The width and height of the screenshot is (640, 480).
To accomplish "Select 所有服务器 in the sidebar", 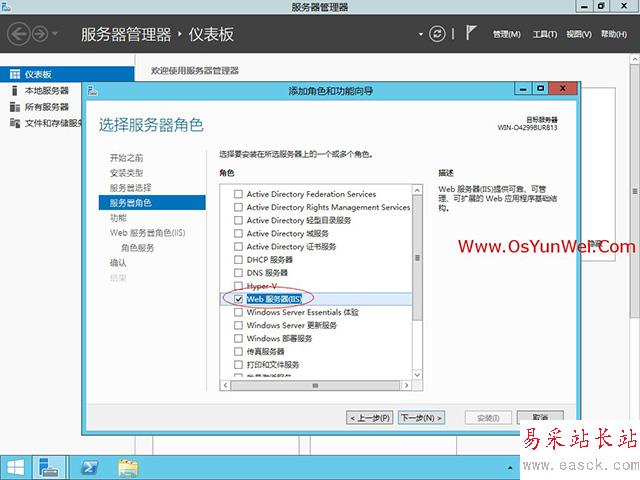I will click(x=47, y=107).
